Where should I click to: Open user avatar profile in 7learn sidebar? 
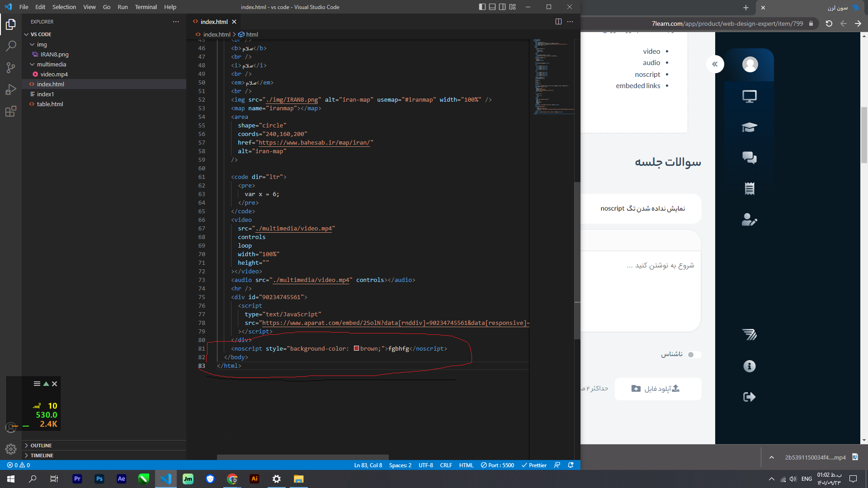point(750,65)
